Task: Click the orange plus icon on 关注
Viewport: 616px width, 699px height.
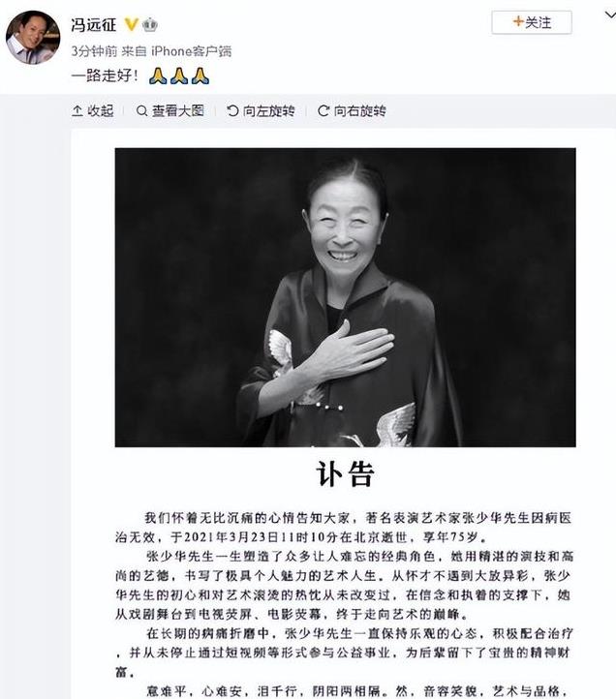Action: [518, 21]
